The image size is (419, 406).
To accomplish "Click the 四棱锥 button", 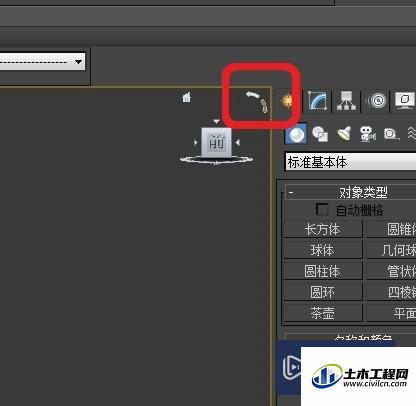I will point(392,292).
